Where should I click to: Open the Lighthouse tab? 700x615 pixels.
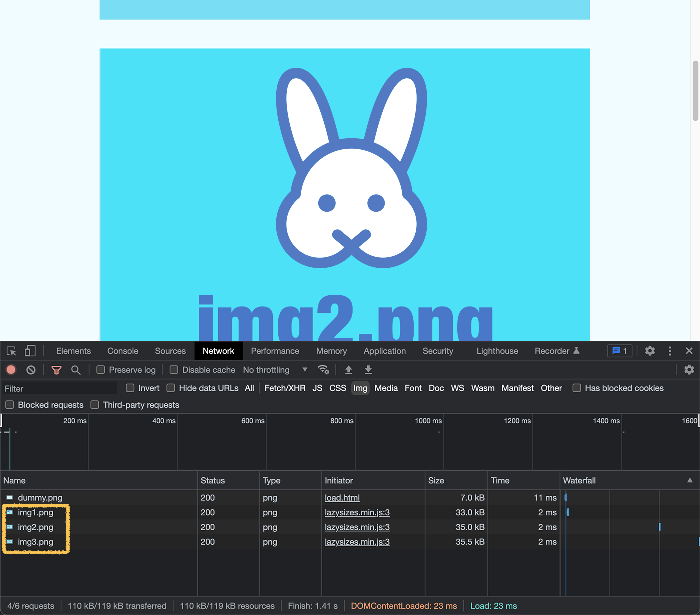pos(497,351)
